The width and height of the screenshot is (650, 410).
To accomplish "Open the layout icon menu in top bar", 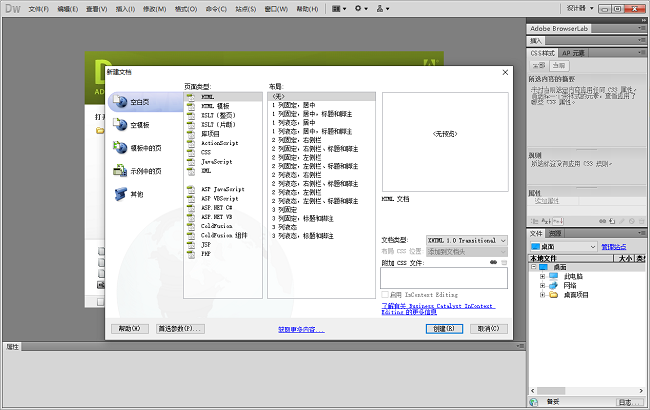I will pyautogui.click(x=340, y=8).
